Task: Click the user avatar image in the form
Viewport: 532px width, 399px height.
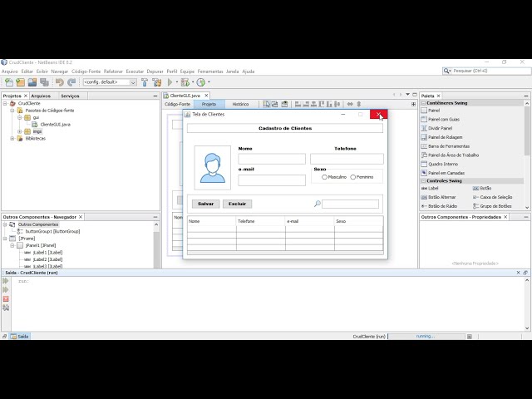Action: tap(213, 168)
